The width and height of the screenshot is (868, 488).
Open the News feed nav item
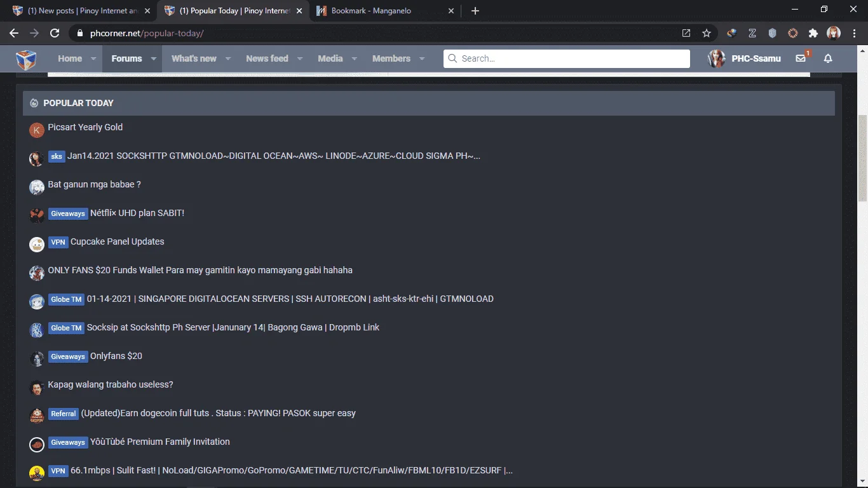click(267, 58)
